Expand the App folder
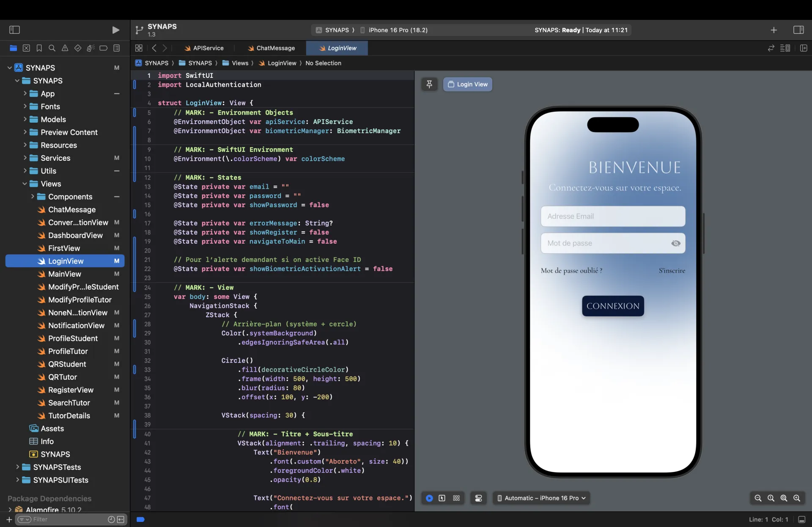This screenshot has width=812, height=527. pyautogui.click(x=25, y=93)
